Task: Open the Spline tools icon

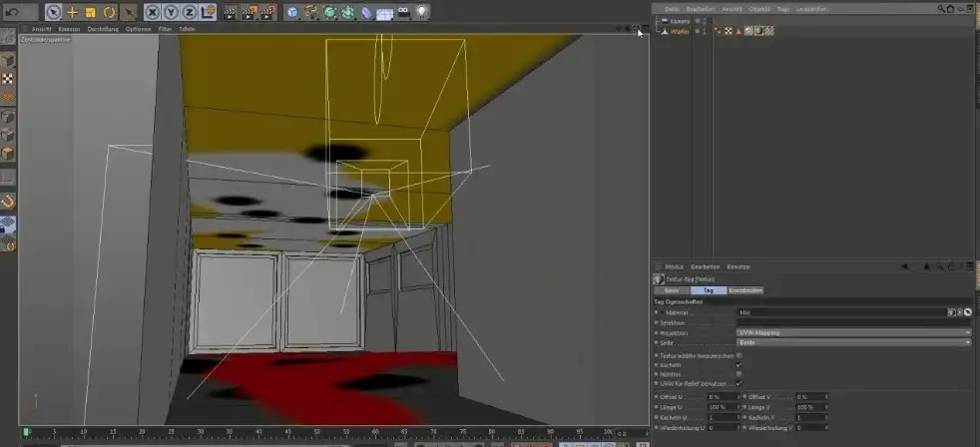Action: (311, 12)
